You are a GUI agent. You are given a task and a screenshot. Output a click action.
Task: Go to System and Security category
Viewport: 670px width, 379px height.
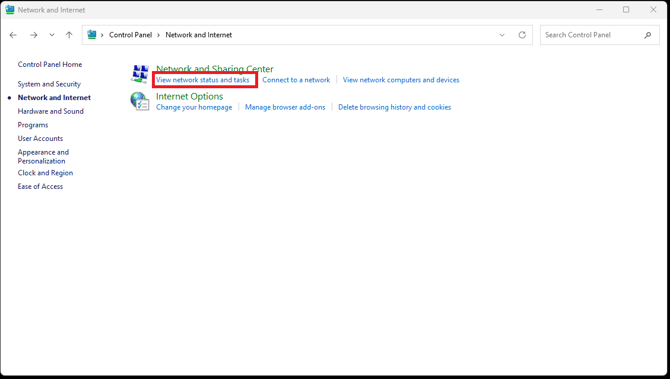coord(49,84)
